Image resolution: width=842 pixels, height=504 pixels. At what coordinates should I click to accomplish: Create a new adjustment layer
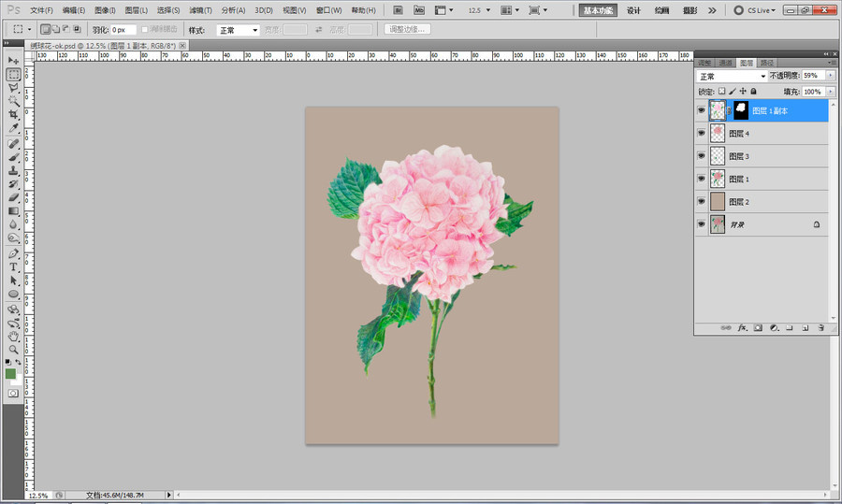(774, 327)
